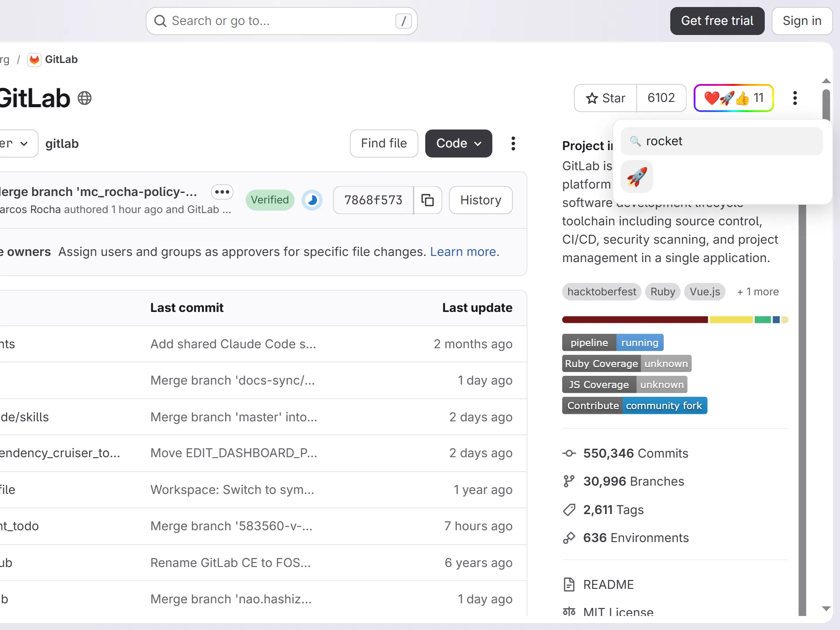
Task: Click the 'Last commit' column header
Action: 187,308
